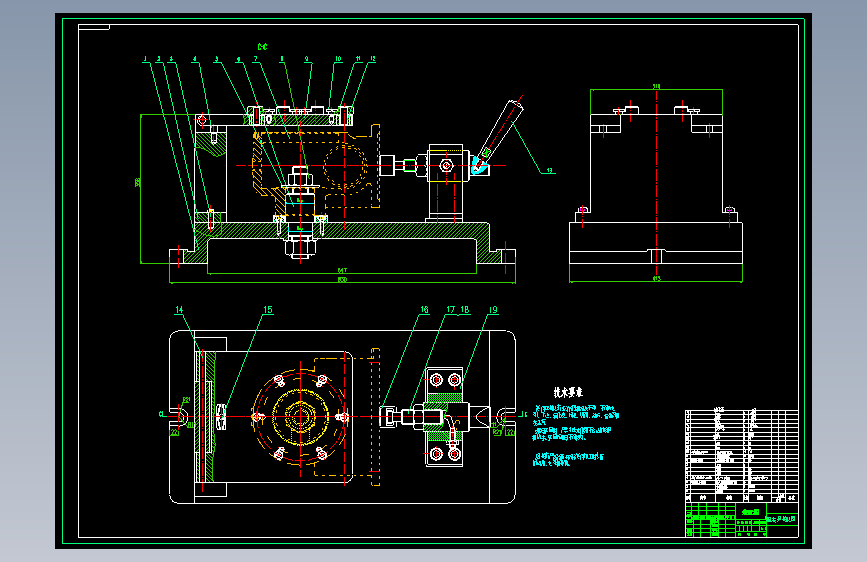The height and width of the screenshot is (562, 867).
Task: Select the cyan technical requirements paragraph
Action: (575, 436)
